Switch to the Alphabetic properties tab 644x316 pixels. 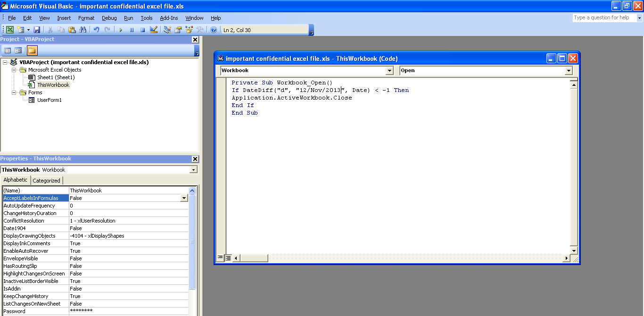coord(16,180)
